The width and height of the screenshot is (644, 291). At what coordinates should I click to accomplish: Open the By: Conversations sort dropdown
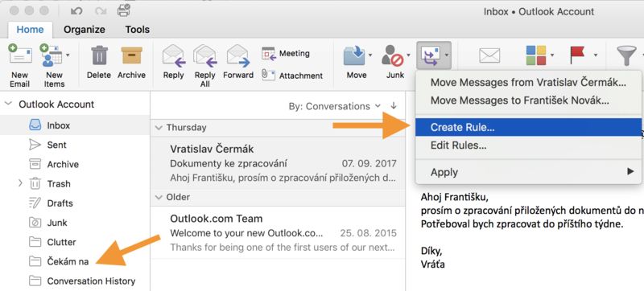pos(335,106)
